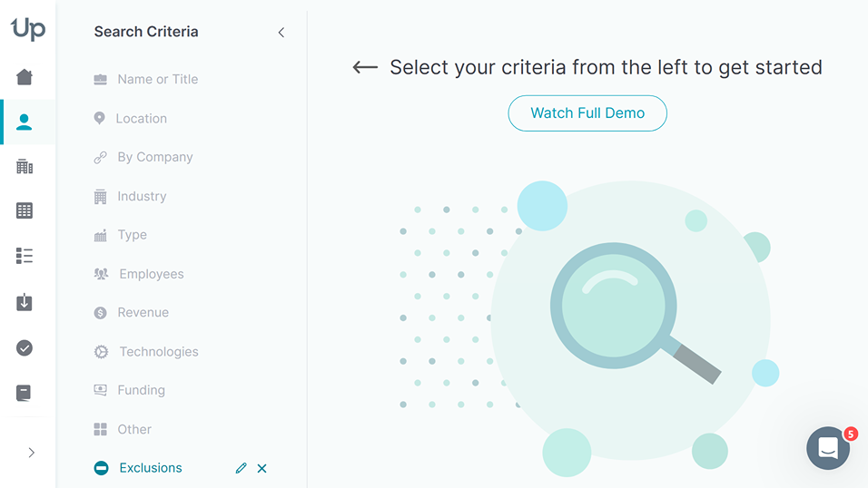Click the Watch Full Demo button
The height and width of the screenshot is (488, 868).
pyautogui.click(x=587, y=113)
